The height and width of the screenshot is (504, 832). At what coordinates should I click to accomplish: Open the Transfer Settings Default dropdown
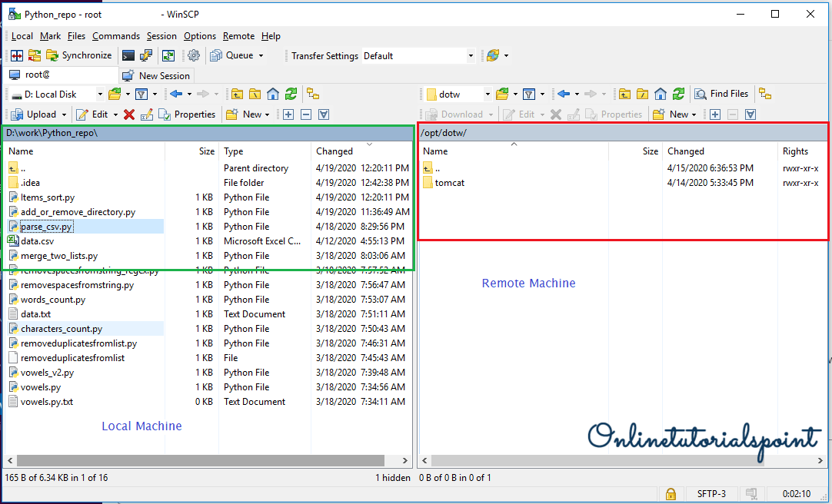(471, 56)
